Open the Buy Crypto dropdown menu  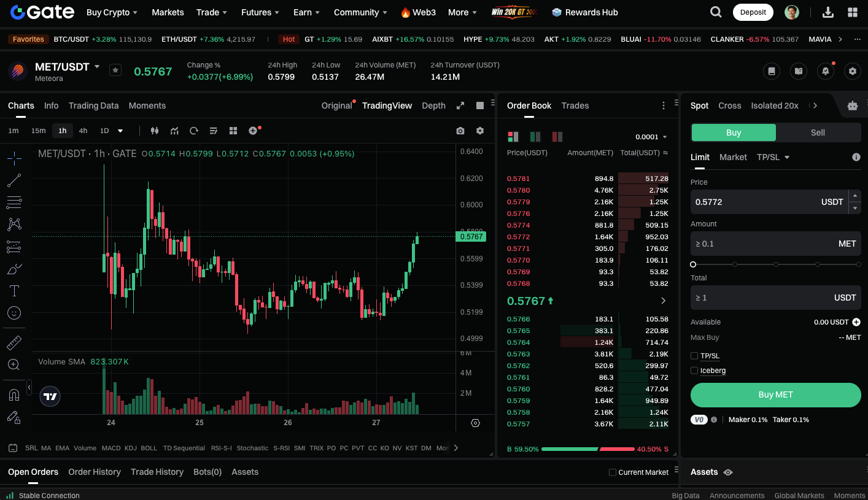112,12
